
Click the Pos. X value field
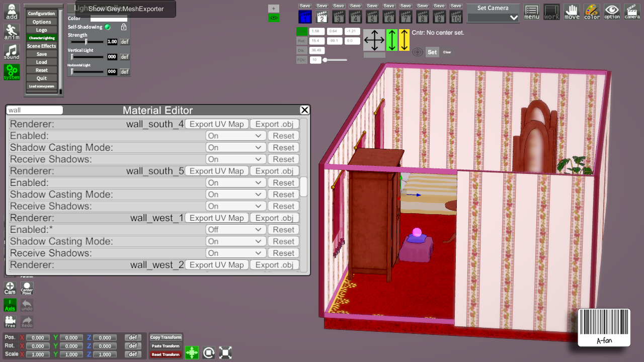coord(38,338)
